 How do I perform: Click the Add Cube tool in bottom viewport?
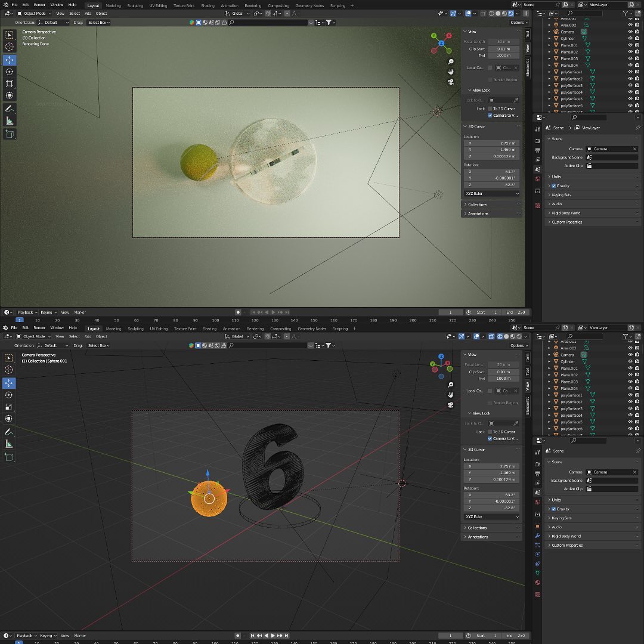(x=10, y=457)
